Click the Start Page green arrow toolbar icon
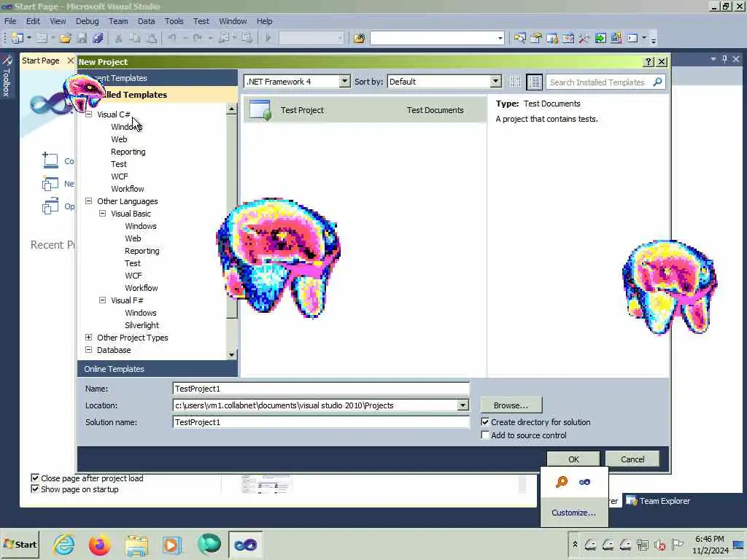Viewport: 747px width, 560px height. point(600,38)
